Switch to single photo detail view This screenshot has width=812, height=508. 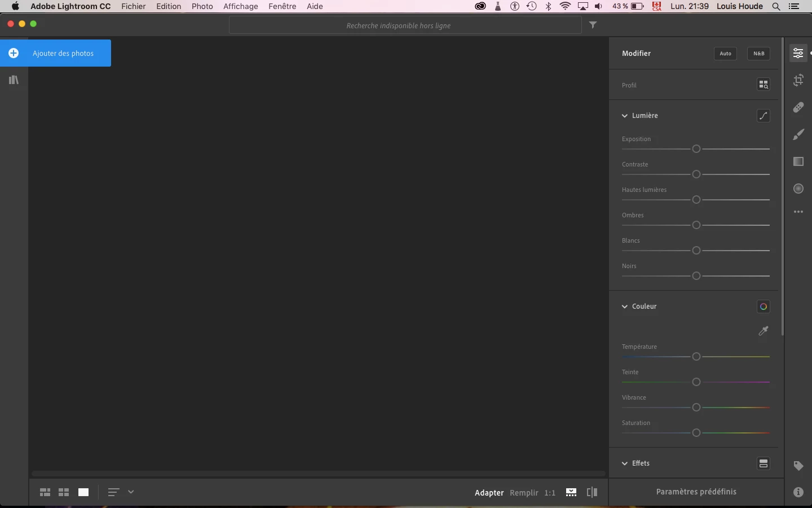(83, 492)
